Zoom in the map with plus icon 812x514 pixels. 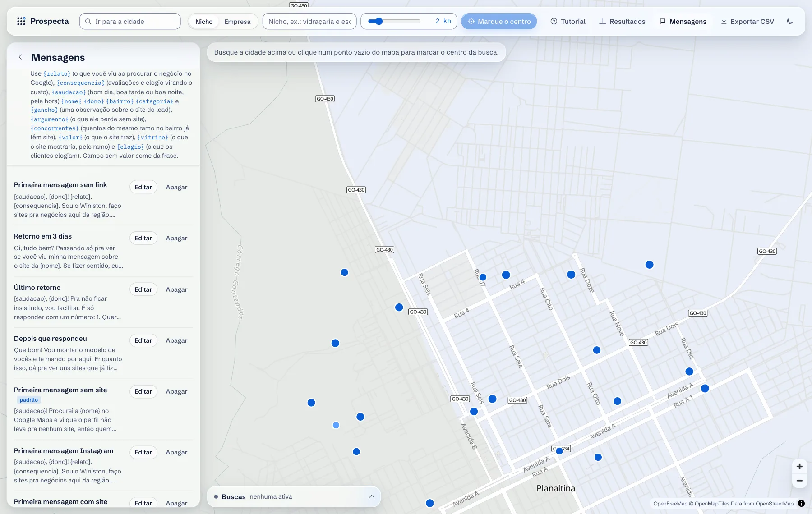pyautogui.click(x=799, y=466)
